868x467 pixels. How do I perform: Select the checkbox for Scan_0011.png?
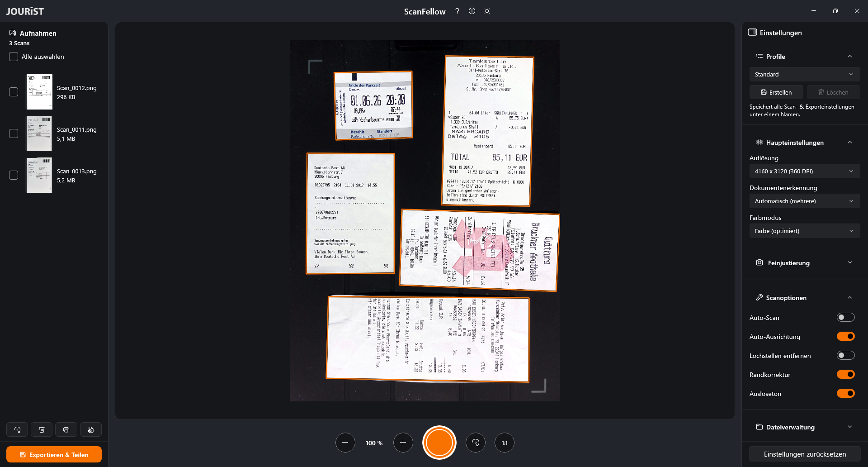click(x=14, y=133)
